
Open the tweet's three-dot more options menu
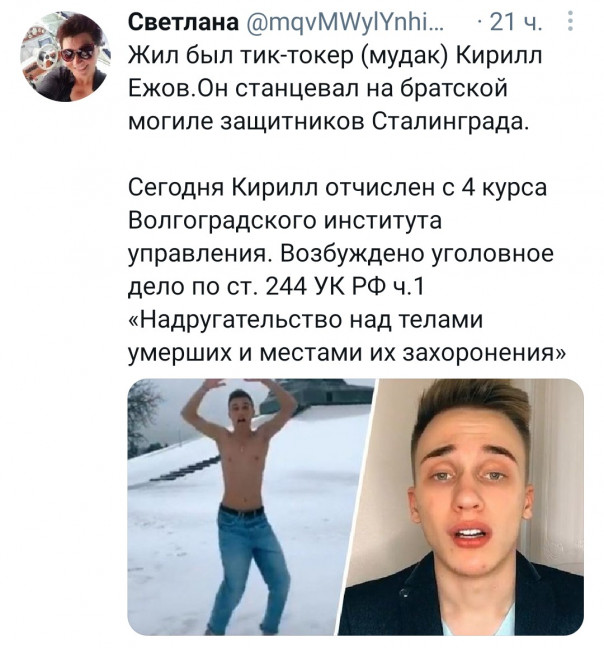pos(571,21)
